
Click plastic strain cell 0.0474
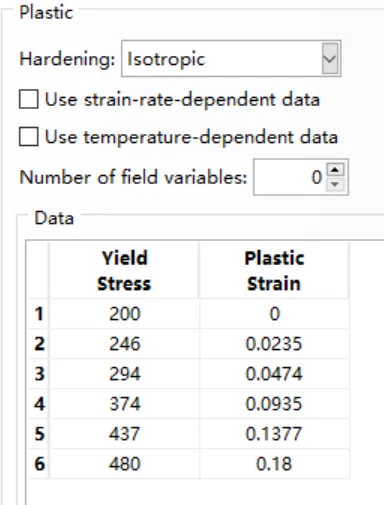[x=274, y=374]
